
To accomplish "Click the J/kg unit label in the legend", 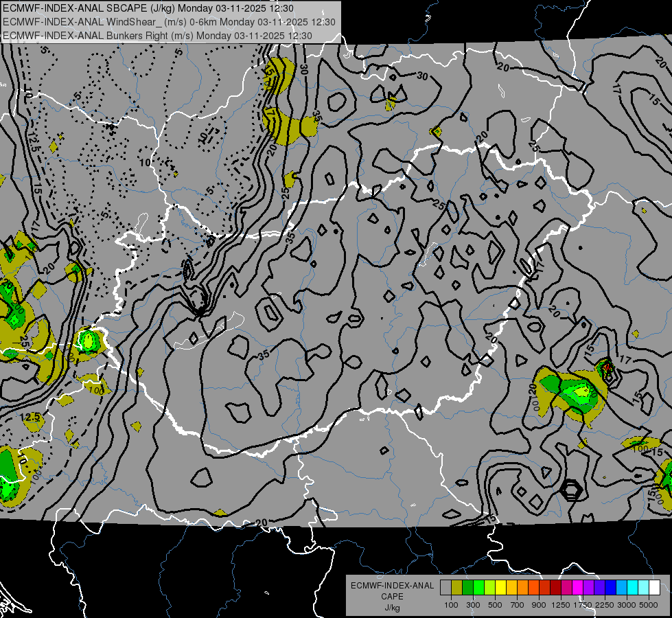I will [392, 608].
